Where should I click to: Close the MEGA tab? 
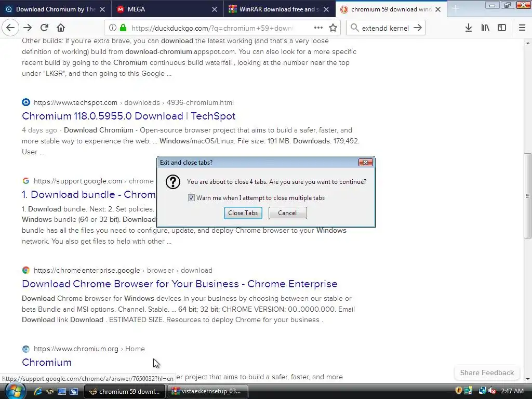click(x=215, y=9)
